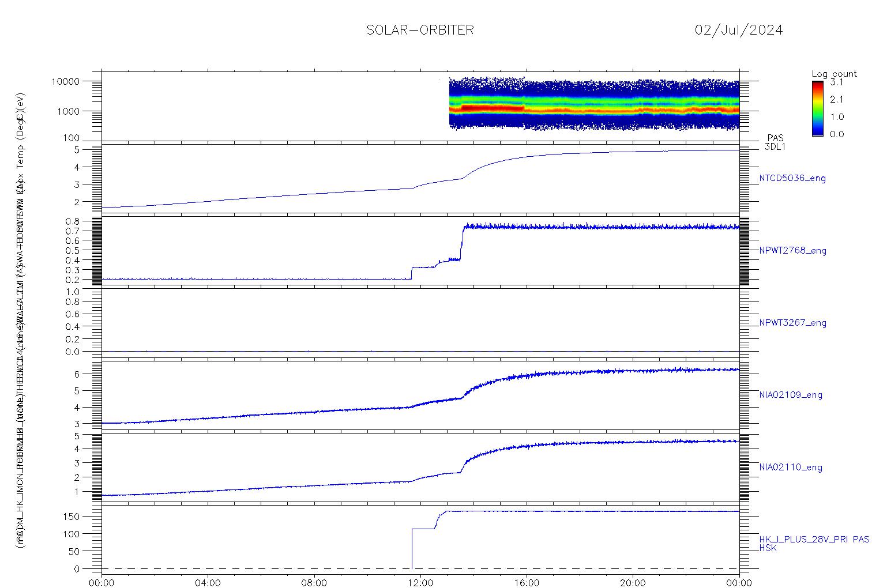The height and width of the screenshot is (588, 872).
Task: Click the red peak in the energy spectrogram
Action: 492,108
